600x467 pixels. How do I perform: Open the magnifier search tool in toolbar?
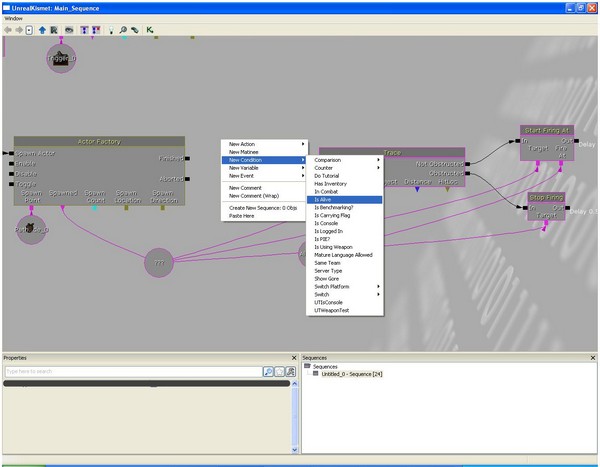click(x=123, y=30)
